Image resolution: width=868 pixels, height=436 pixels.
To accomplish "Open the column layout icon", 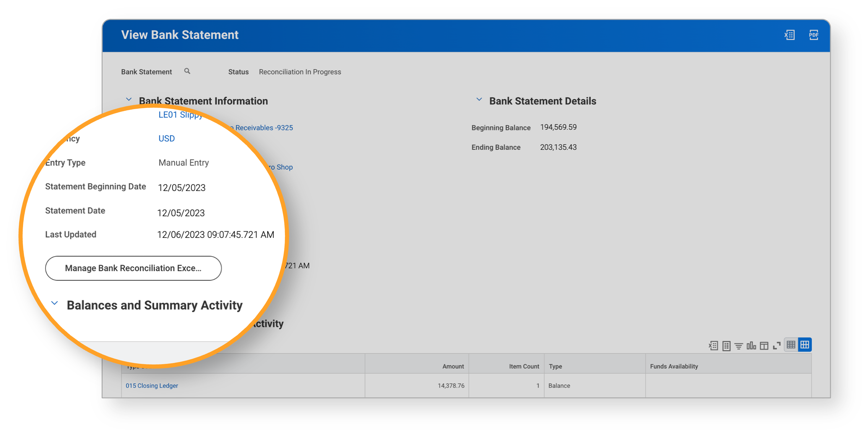I will pyautogui.click(x=764, y=346).
